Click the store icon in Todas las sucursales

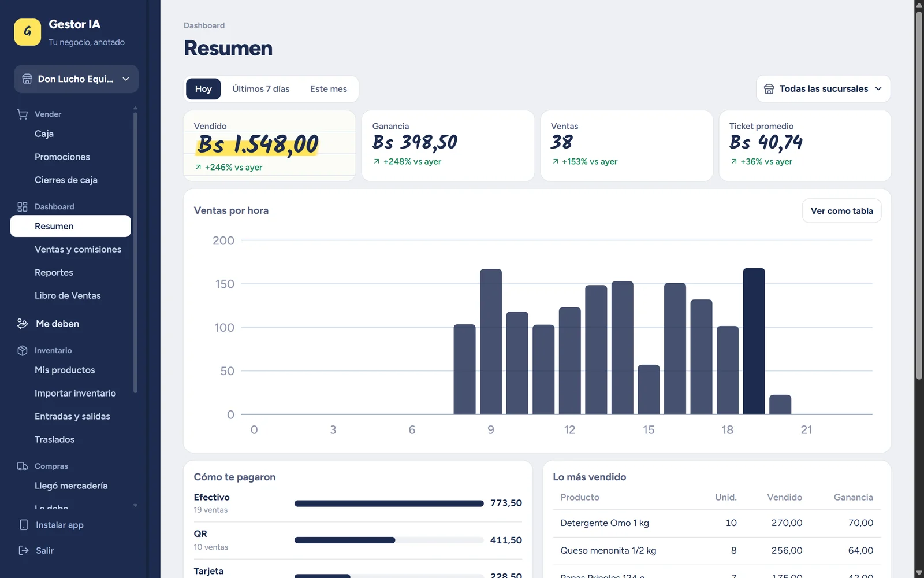click(x=769, y=89)
